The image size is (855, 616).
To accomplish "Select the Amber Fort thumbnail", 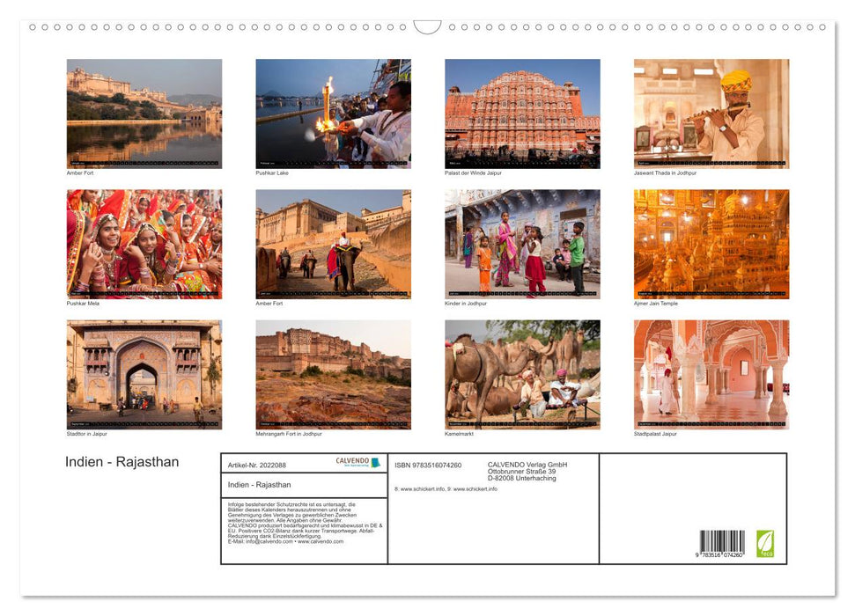I will tap(144, 112).
